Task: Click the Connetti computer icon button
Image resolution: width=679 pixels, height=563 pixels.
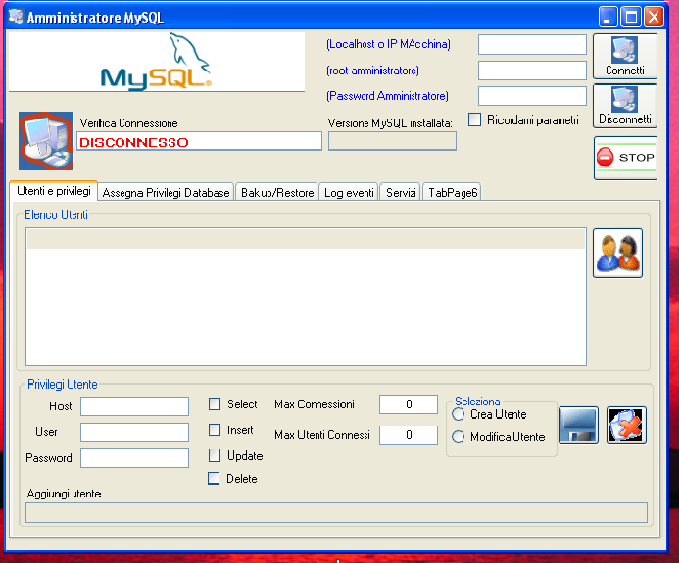Action: coord(625,56)
